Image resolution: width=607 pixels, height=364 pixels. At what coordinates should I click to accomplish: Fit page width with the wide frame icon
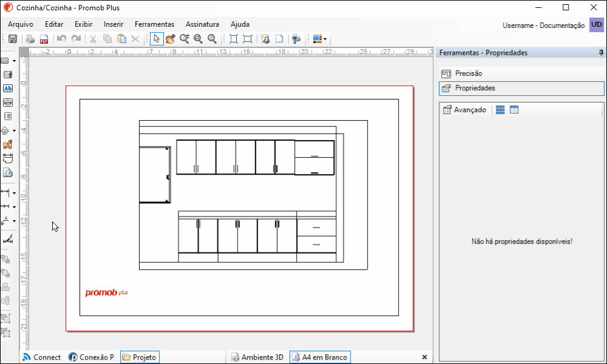248,39
